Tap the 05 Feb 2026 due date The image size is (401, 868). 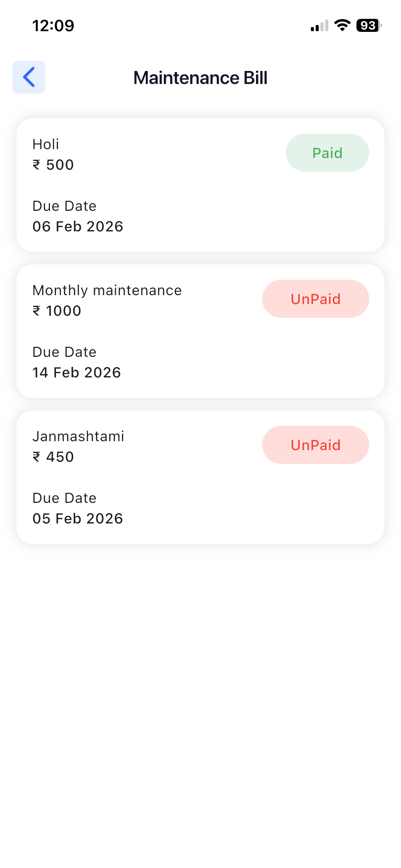click(x=78, y=519)
